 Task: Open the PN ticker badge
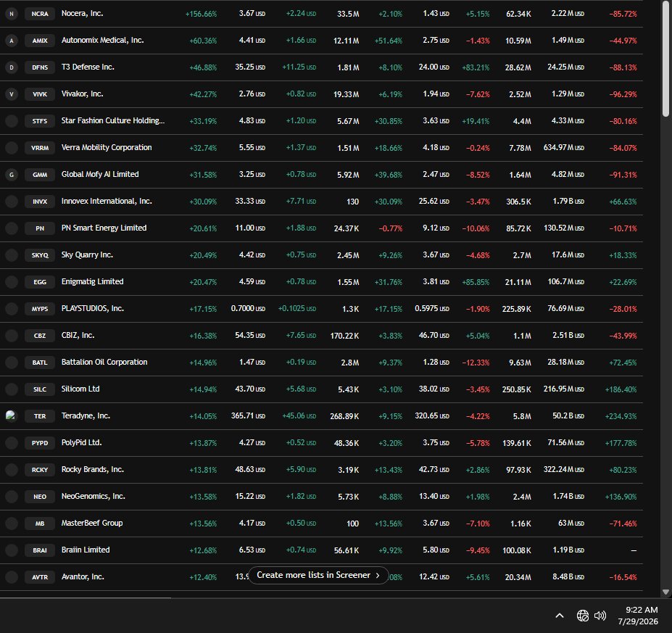40,228
